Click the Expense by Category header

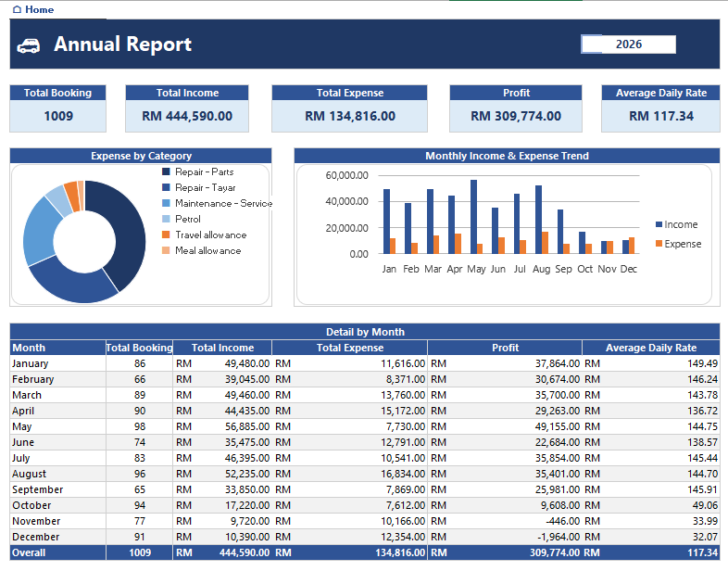click(x=141, y=156)
